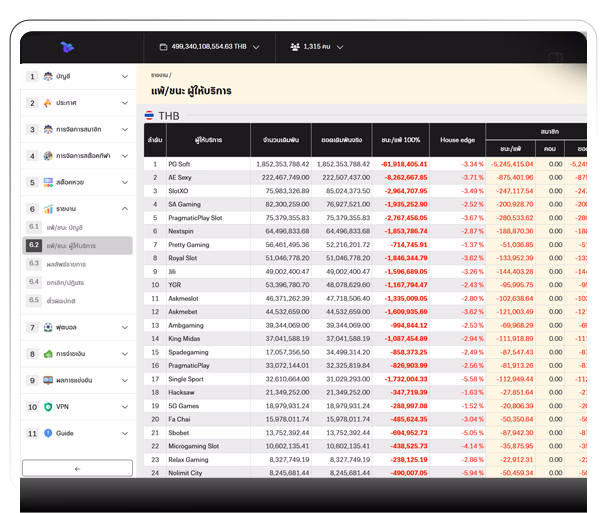Viewport: 607px width, 513px height.
Task: Click the ลำดับ column header
Action: pos(155,140)
